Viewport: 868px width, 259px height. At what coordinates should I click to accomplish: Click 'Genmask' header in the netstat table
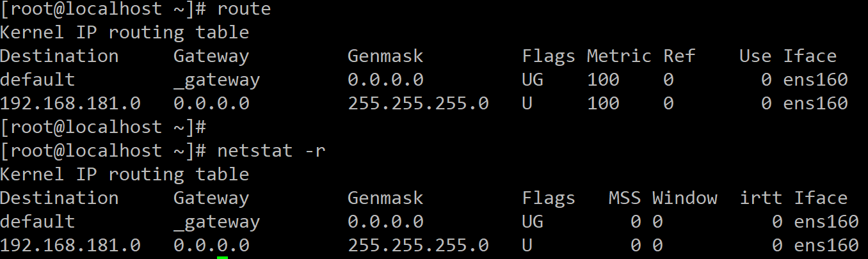point(385,198)
